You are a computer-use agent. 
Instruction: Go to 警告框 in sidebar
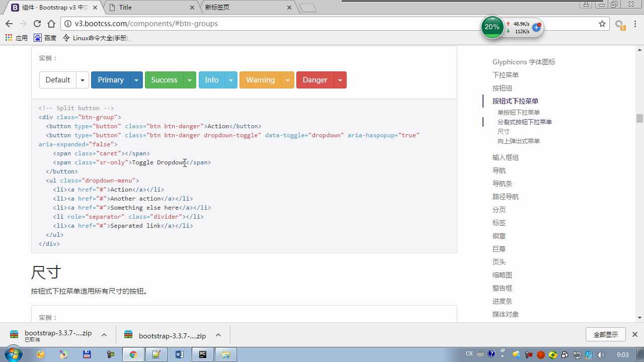click(502, 288)
